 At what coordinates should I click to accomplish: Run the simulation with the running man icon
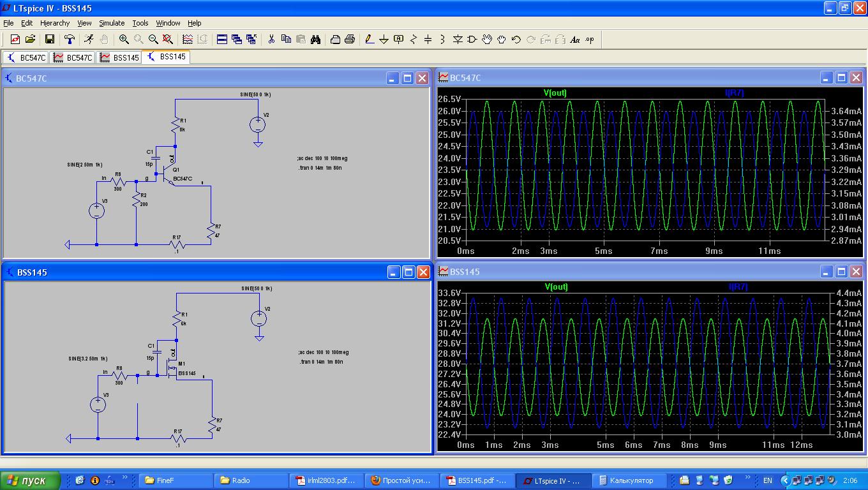point(89,40)
